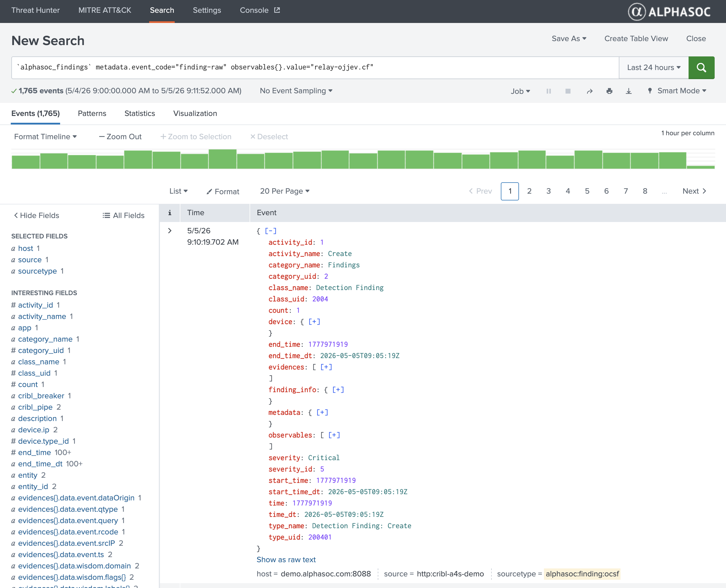Click the Close search button

coord(696,39)
